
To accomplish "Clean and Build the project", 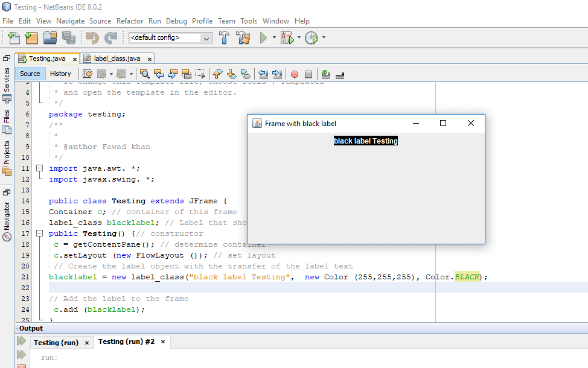I will (x=243, y=37).
